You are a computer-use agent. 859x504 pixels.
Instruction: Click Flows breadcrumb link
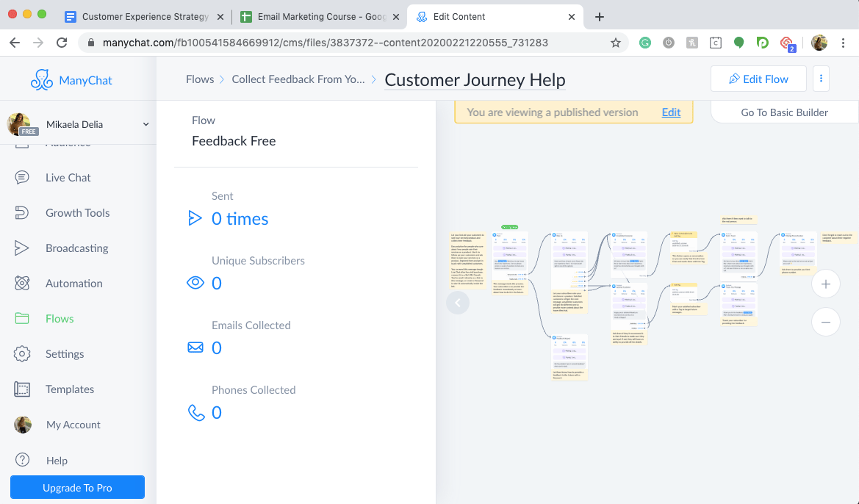tap(200, 79)
